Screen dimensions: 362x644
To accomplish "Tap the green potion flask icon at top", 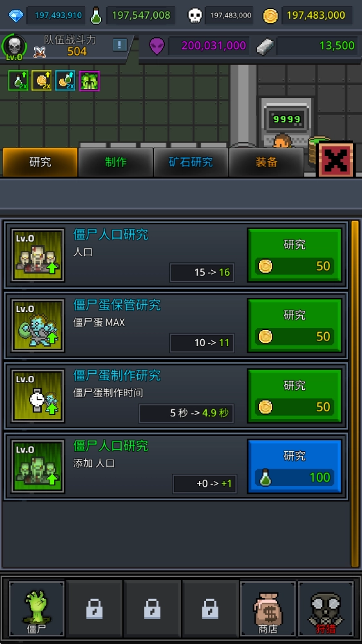I will (95, 15).
